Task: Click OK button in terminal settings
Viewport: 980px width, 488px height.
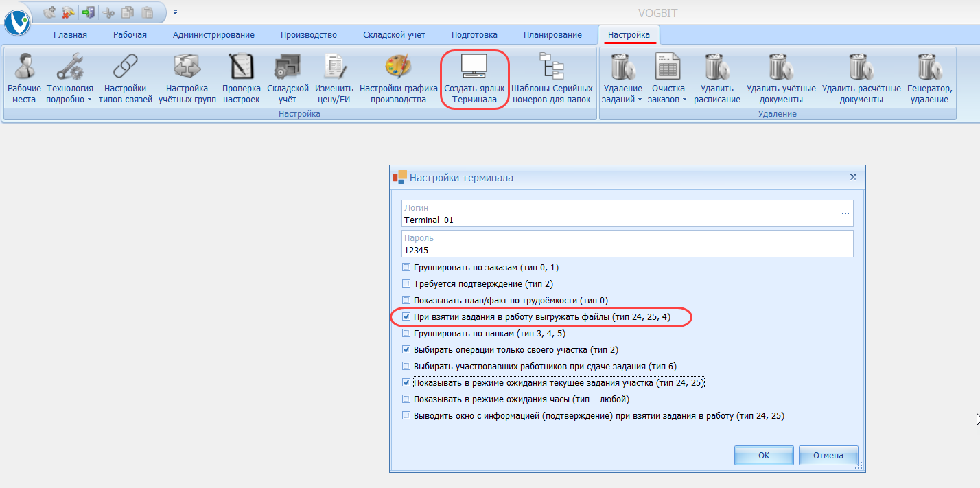Action: pos(763,456)
